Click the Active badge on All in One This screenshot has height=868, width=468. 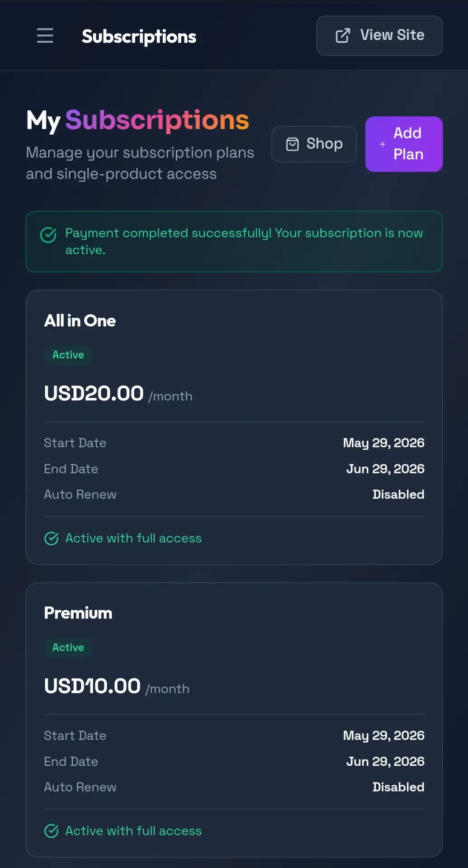click(x=68, y=355)
